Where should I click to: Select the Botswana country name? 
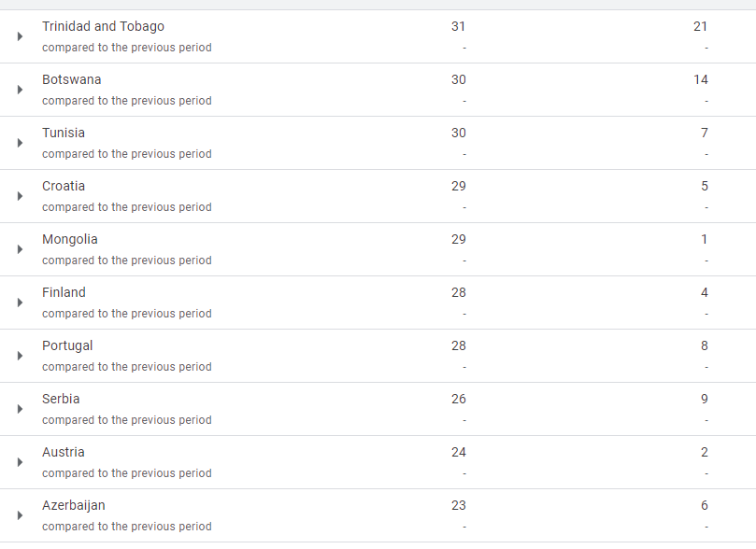(x=71, y=79)
